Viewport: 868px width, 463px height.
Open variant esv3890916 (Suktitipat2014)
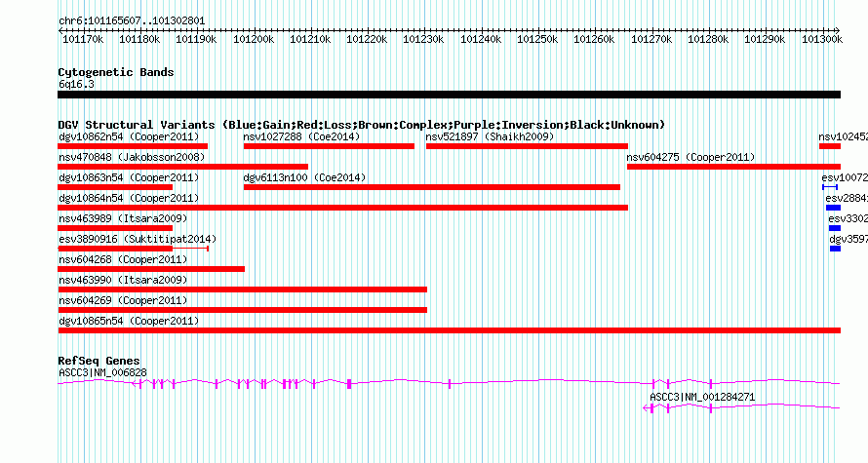[138, 239]
